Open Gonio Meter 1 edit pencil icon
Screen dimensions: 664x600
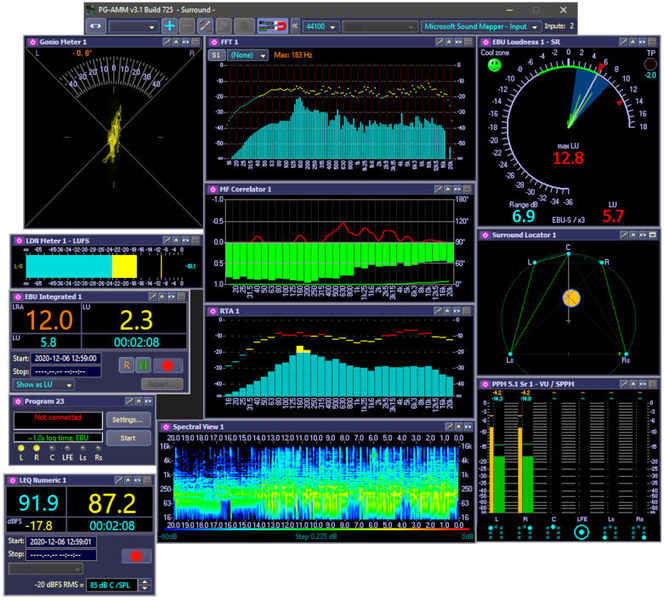point(167,42)
